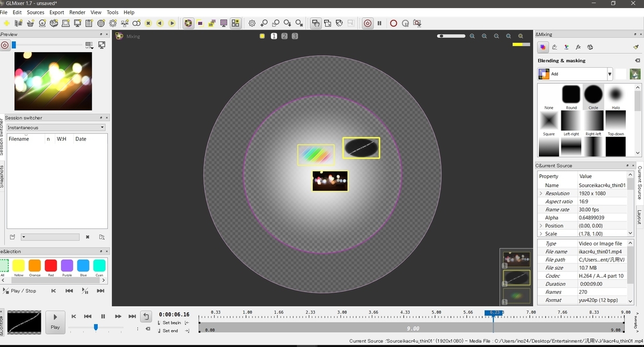Click the reset brush icon in Mixing panel
This screenshot has width=644, height=347.
pos(636,47)
